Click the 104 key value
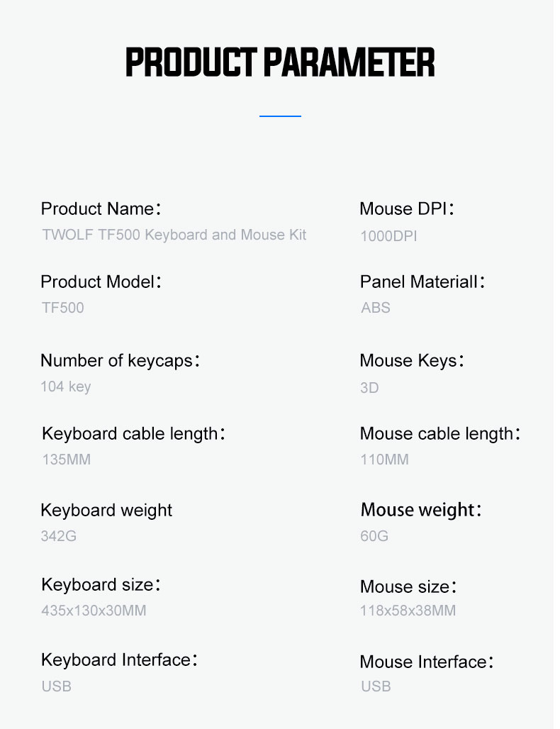 pos(65,386)
